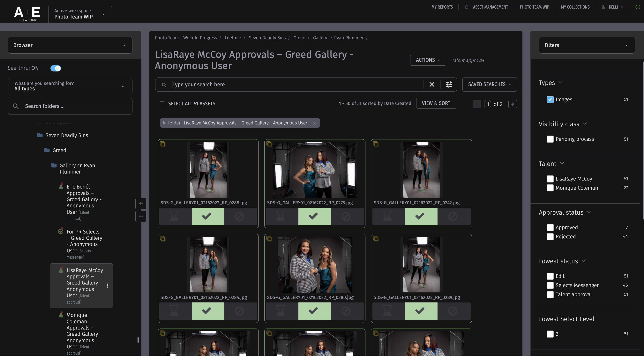Go to MY REPORTS in the top bar
The image size is (644, 356).
click(x=442, y=7)
